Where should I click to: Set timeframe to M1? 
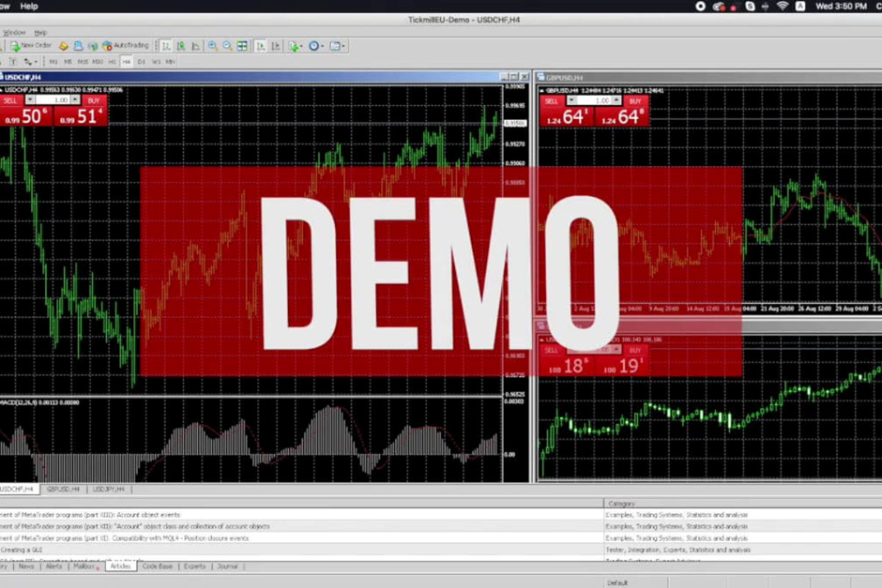pyautogui.click(x=53, y=62)
